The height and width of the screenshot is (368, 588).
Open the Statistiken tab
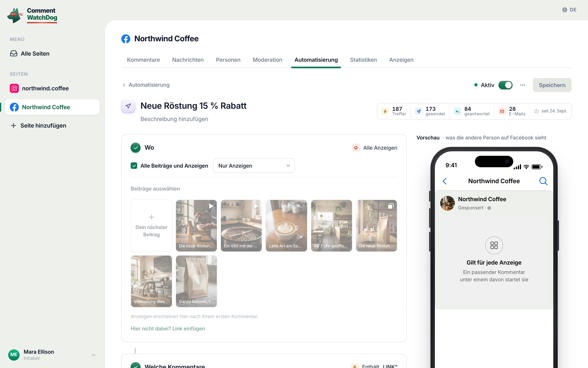click(x=363, y=60)
